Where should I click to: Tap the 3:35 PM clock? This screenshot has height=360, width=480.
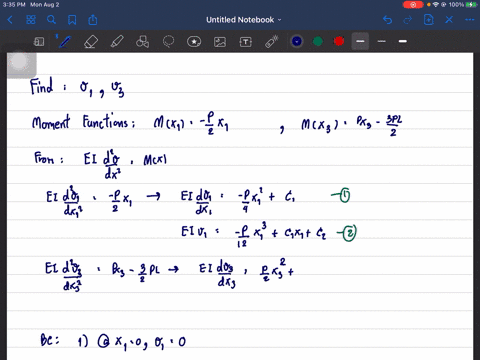[14, 5]
